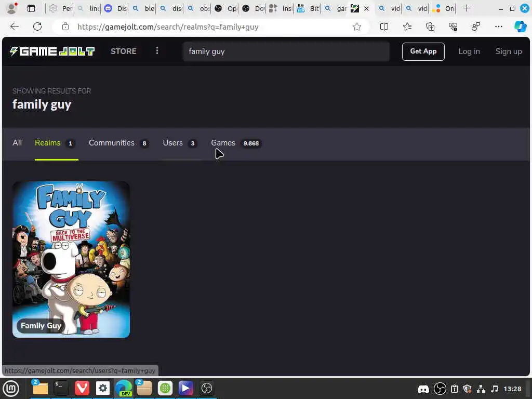Click the Get App button

pos(423,51)
